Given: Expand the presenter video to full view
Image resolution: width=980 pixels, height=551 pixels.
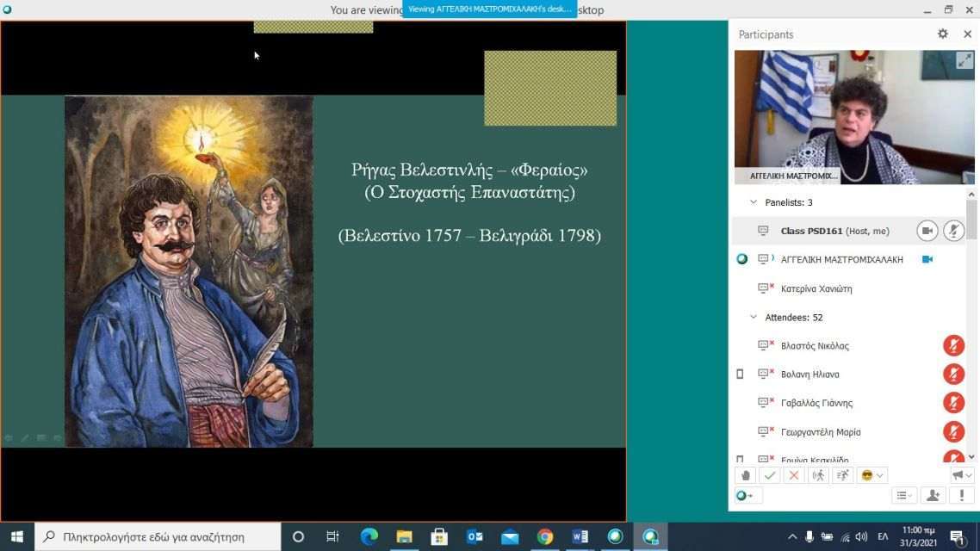Looking at the screenshot, I should [964, 60].
